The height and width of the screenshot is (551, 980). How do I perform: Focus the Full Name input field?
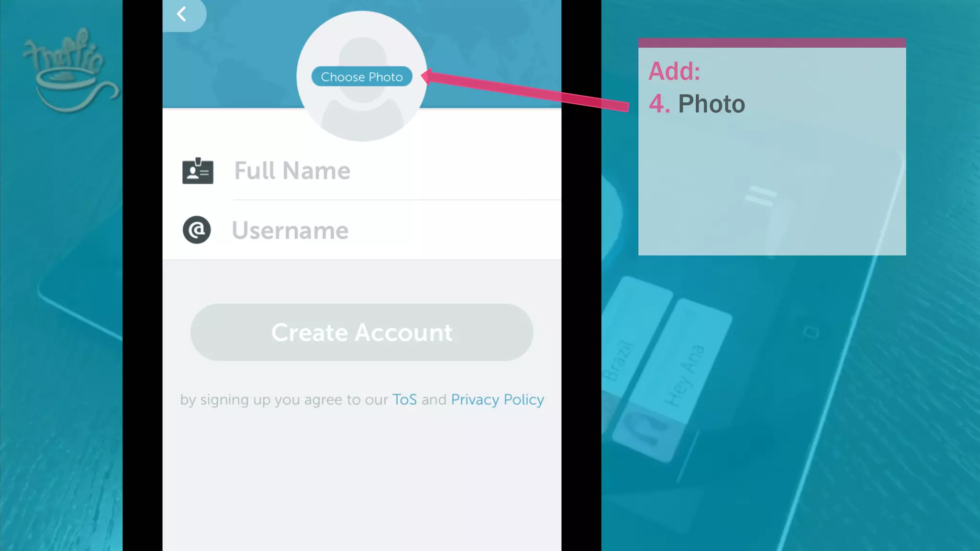(x=397, y=171)
